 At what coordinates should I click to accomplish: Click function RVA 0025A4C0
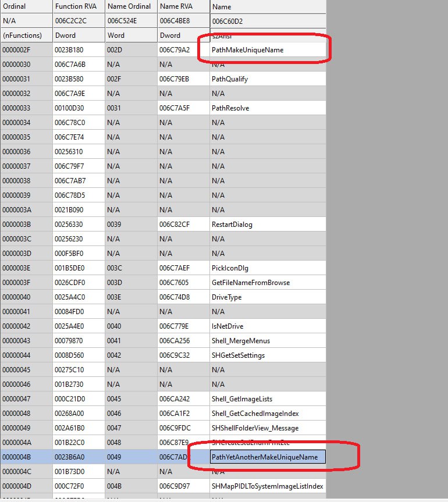click(79, 297)
